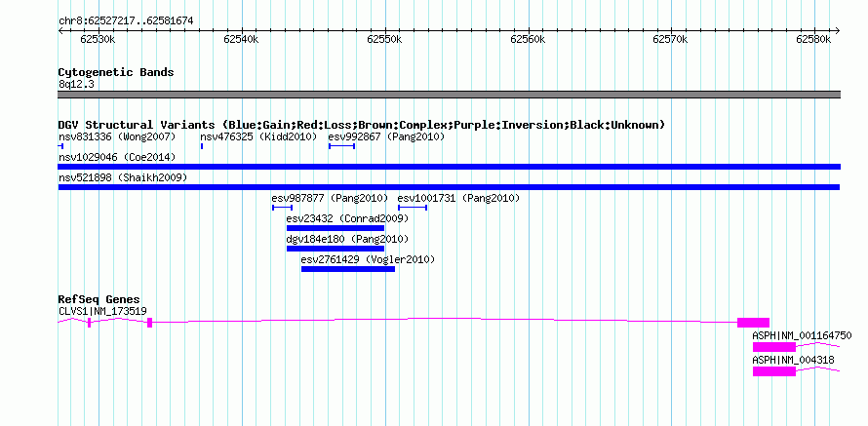
Task: Click the 62550k ruler tick label
Action: click(384, 39)
